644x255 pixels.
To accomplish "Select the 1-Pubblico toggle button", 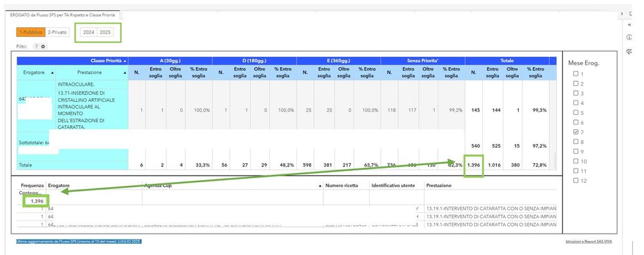I will click(30, 32).
